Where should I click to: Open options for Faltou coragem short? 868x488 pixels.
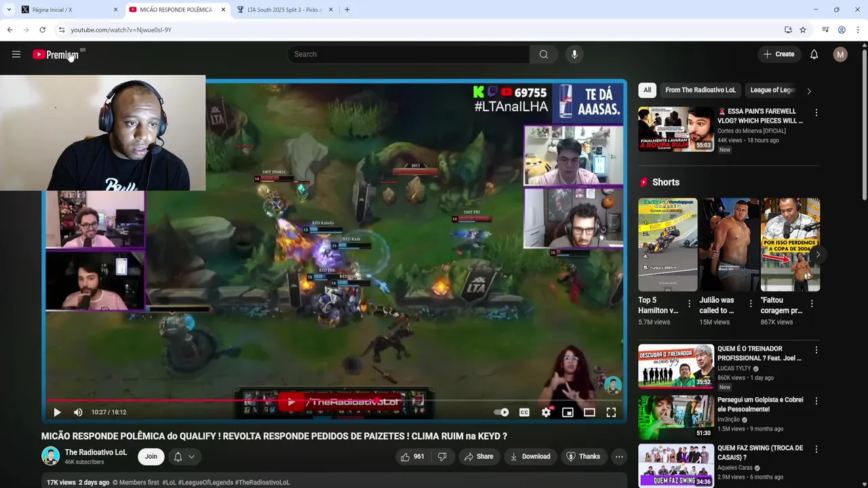[x=811, y=304]
